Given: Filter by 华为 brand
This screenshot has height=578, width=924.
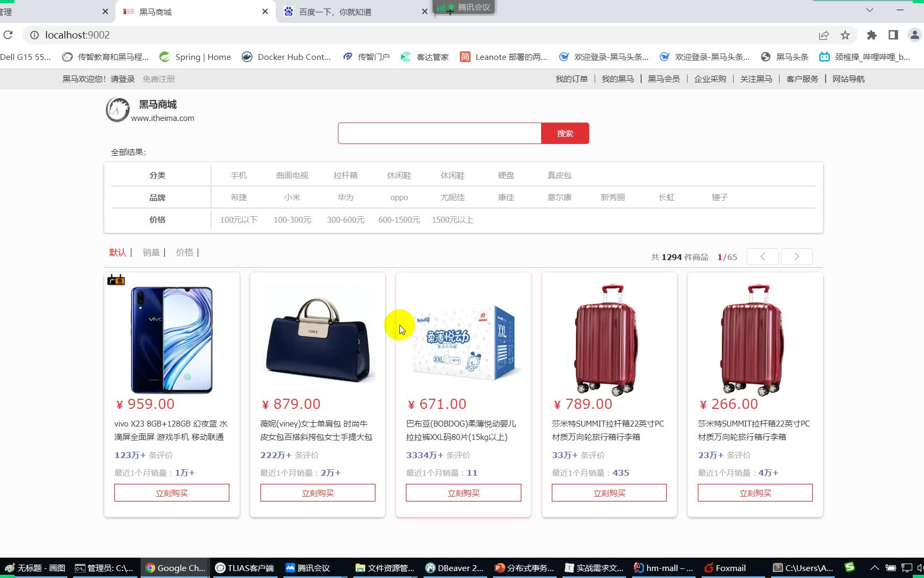Looking at the screenshot, I should (345, 197).
